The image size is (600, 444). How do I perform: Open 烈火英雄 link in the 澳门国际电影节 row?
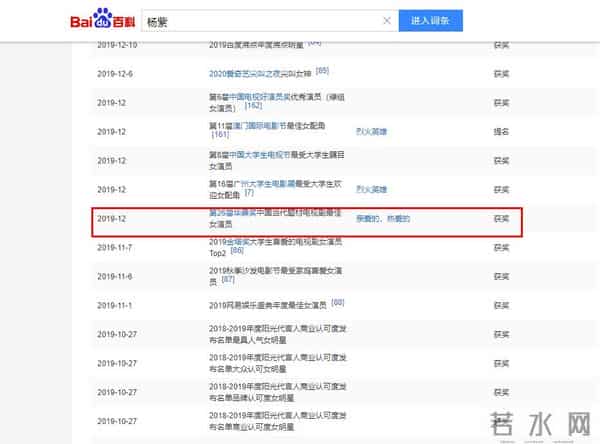point(371,132)
